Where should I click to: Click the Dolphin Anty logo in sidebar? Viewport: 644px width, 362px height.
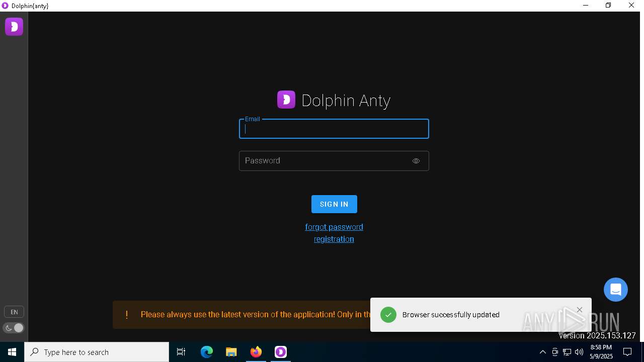coord(14,27)
